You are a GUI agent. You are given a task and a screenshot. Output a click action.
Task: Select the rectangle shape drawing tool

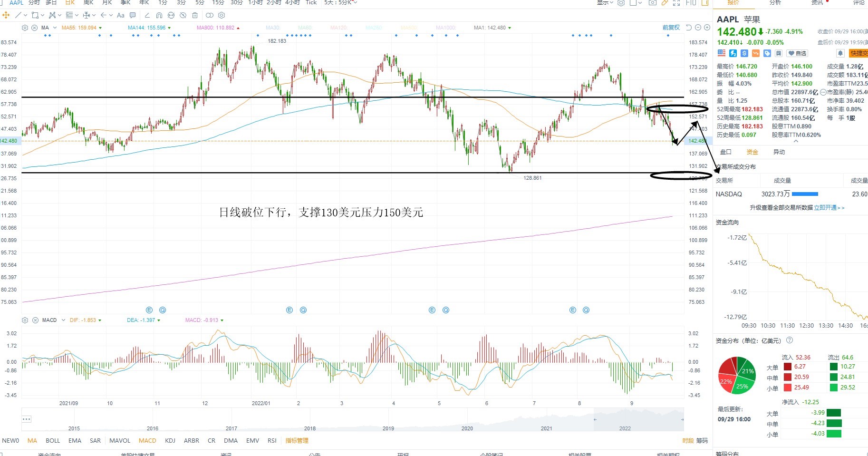tap(35, 15)
